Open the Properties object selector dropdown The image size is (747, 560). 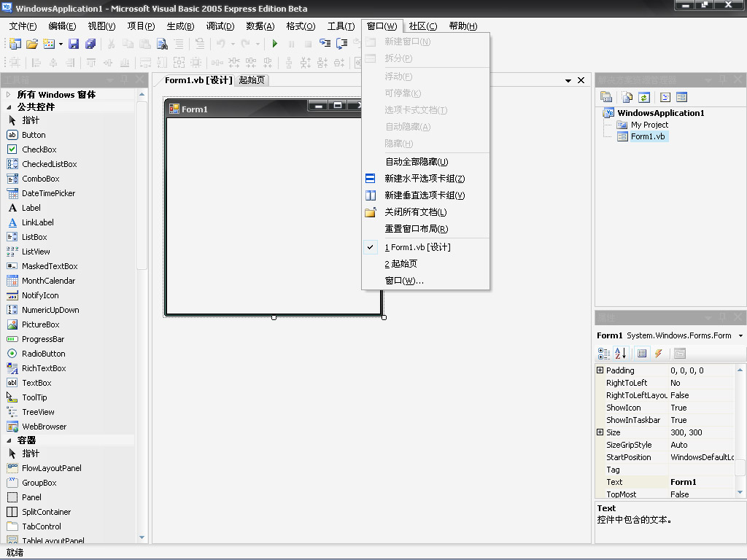pos(741,335)
